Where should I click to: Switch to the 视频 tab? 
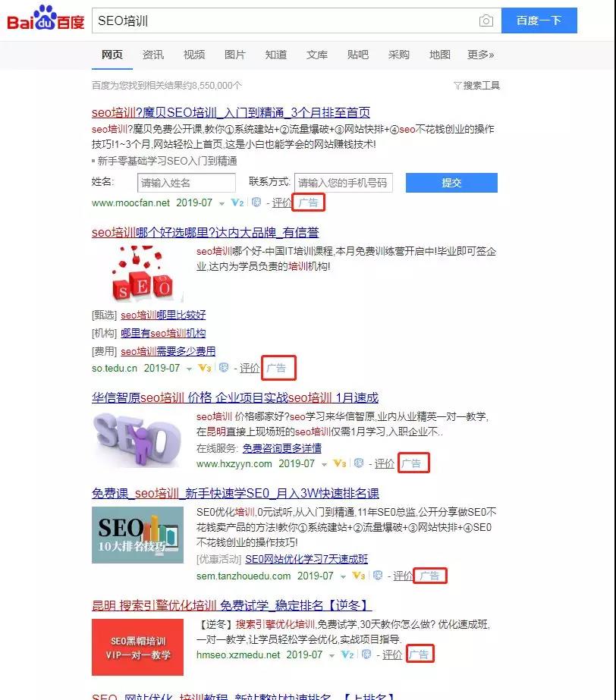click(194, 55)
